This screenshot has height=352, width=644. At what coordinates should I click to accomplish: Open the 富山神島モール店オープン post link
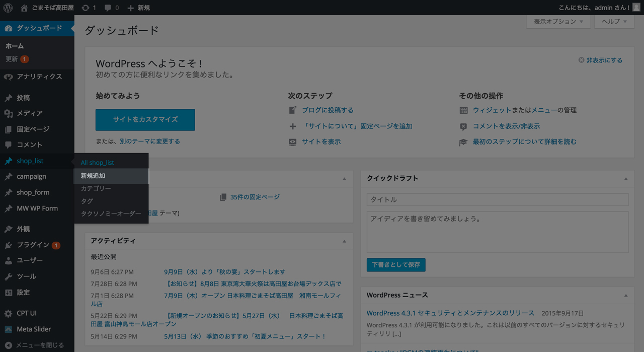[x=217, y=320]
